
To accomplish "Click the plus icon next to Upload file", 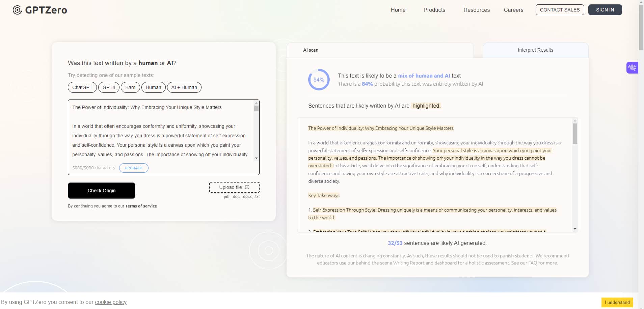I will click(247, 187).
